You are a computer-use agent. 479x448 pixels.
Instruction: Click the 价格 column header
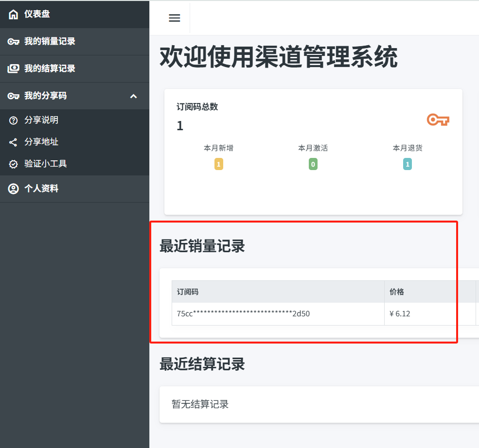point(397,292)
